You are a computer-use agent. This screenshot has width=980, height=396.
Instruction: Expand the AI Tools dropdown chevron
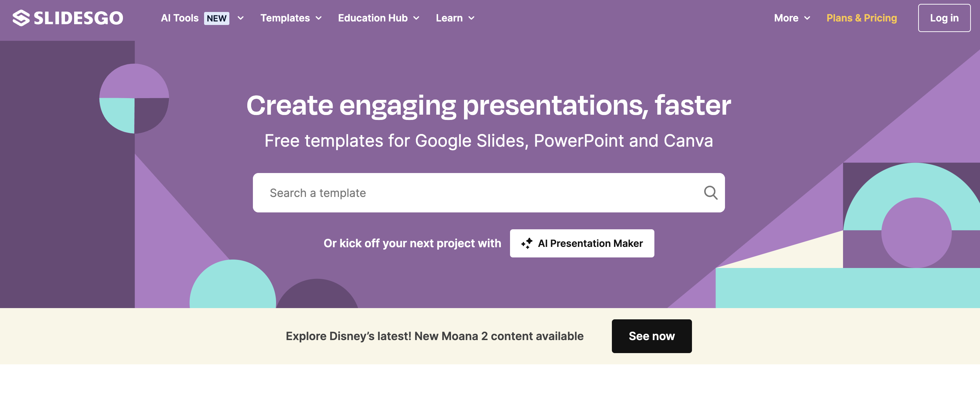(241, 18)
